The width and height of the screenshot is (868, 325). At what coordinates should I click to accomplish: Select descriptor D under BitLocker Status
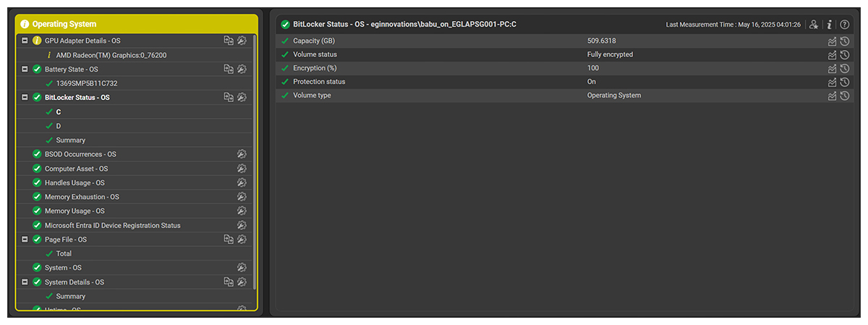coord(59,126)
